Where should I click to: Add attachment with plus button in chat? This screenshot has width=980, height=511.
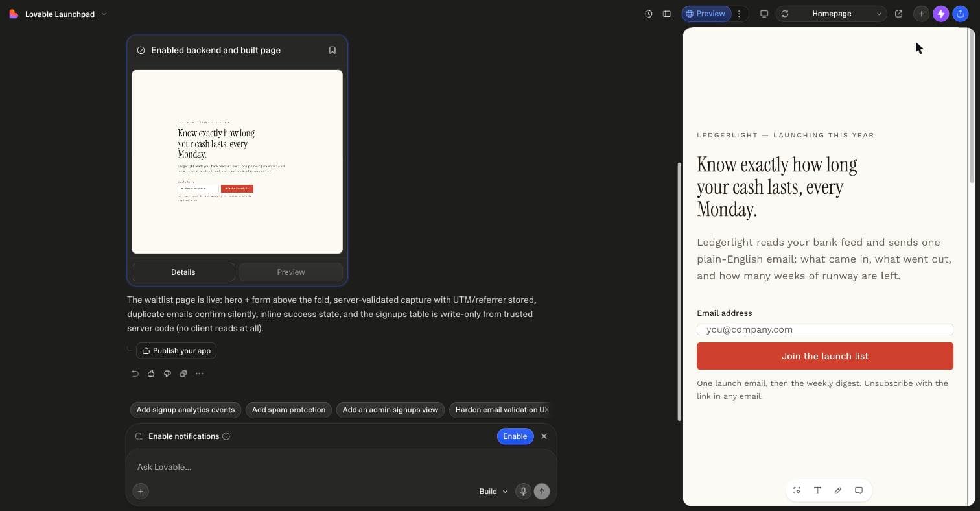click(x=141, y=492)
